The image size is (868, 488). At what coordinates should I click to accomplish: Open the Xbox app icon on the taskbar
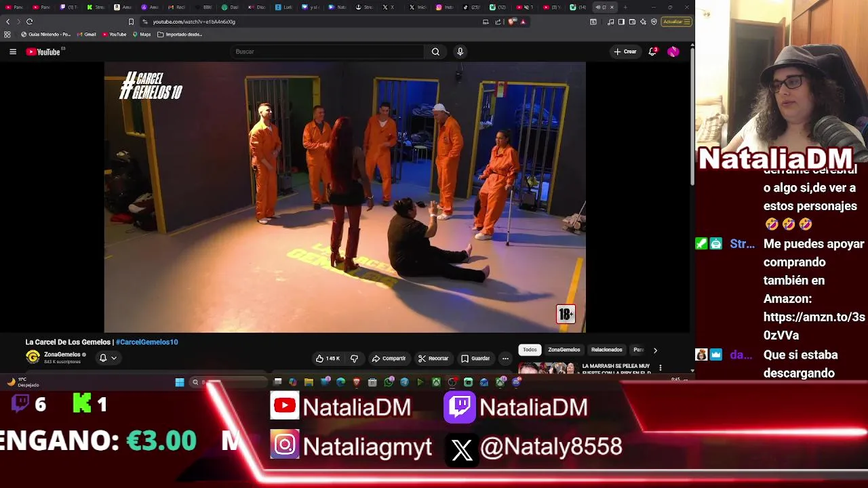pyautogui.click(x=436, y=382)
